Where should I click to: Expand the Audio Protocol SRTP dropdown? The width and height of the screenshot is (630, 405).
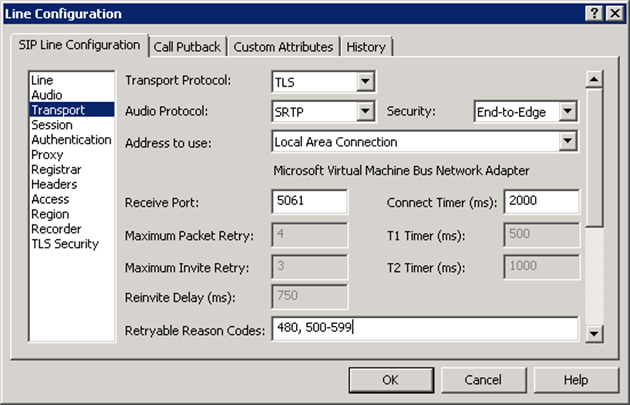coord(365,111)
